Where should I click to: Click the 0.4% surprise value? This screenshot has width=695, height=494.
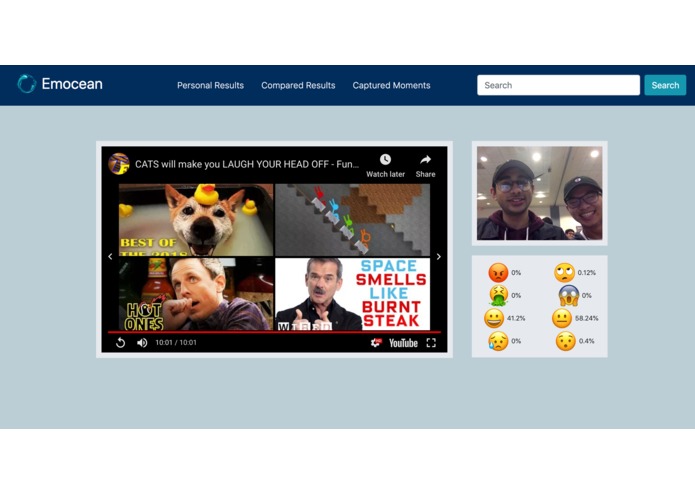586,341
